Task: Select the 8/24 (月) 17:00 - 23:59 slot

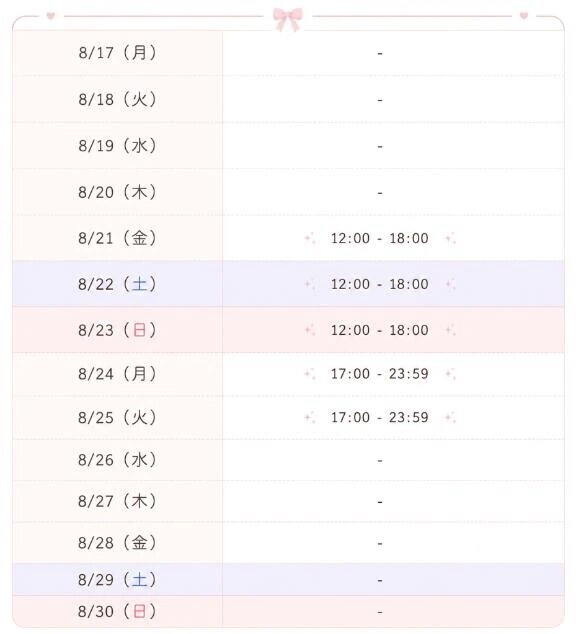Action: [x=380, y=374]
